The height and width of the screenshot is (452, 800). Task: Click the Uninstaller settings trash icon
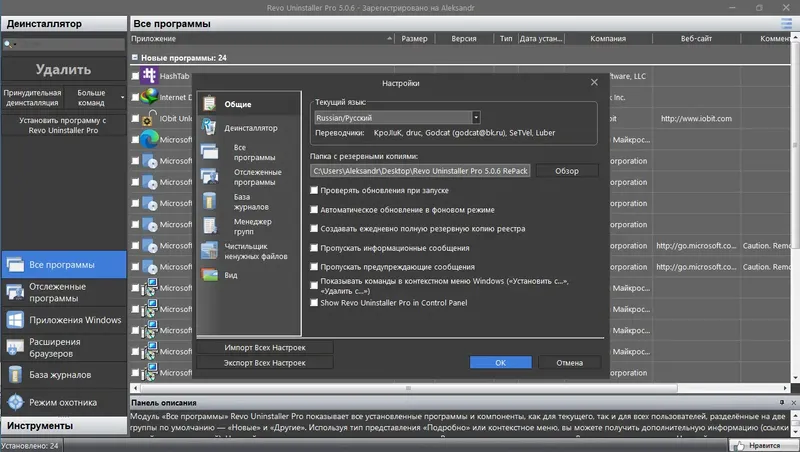(x=209, y=127)
